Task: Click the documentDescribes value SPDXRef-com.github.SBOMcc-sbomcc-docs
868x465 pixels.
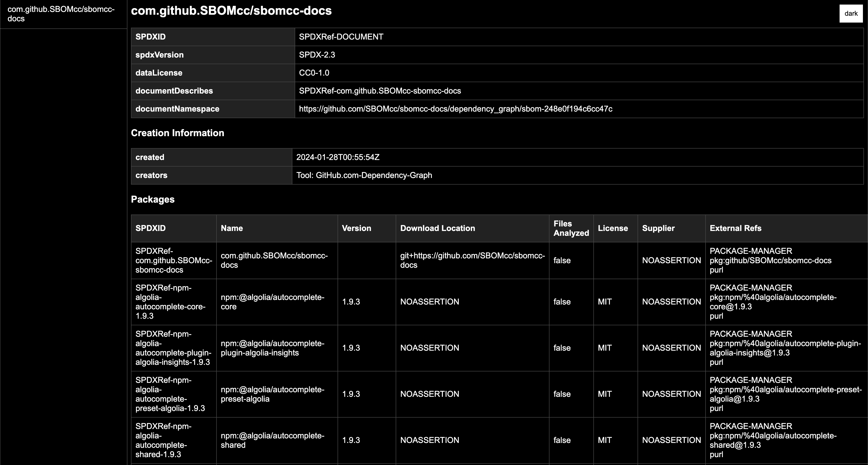Action: (x=380, y=91)
